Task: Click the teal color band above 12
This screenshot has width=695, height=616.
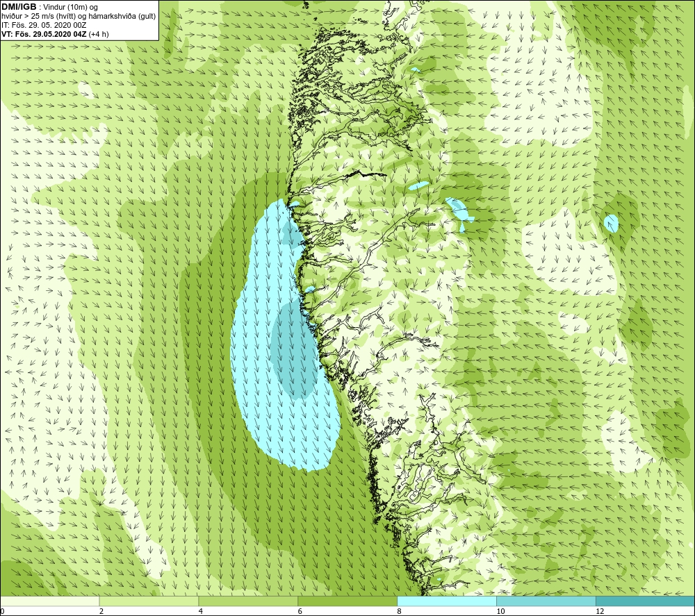Action: (x=646, y=601)
